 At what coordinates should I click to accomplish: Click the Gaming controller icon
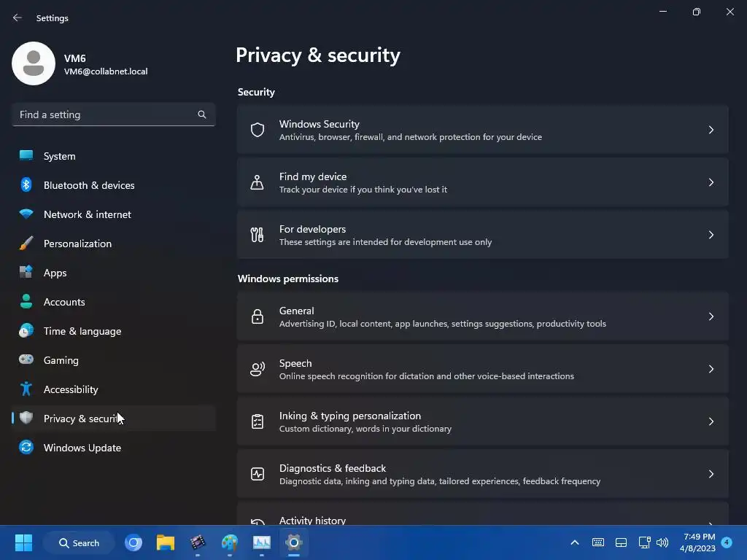pyautogui.click(x=26, y=359)
